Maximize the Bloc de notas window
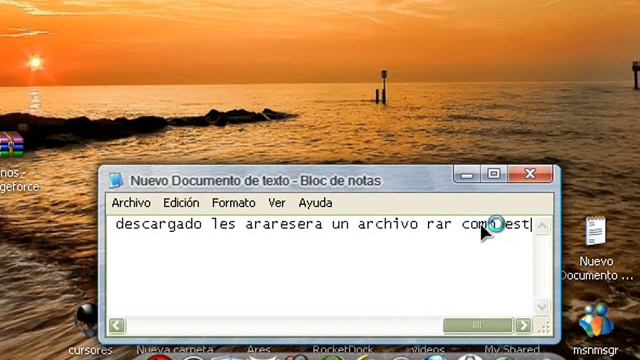This screenshot has width=640, height=360. click(x=494, y=174)
